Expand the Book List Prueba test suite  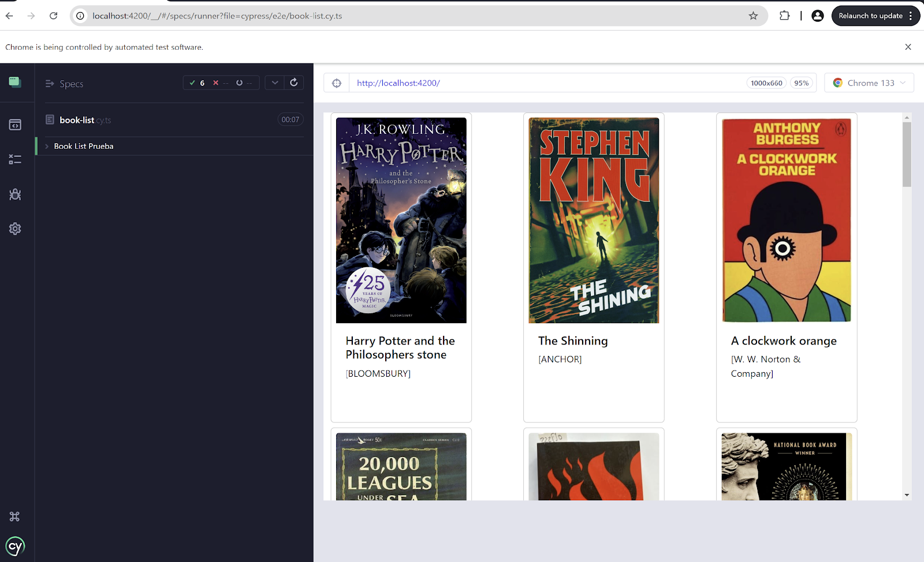tap(83, 146)
